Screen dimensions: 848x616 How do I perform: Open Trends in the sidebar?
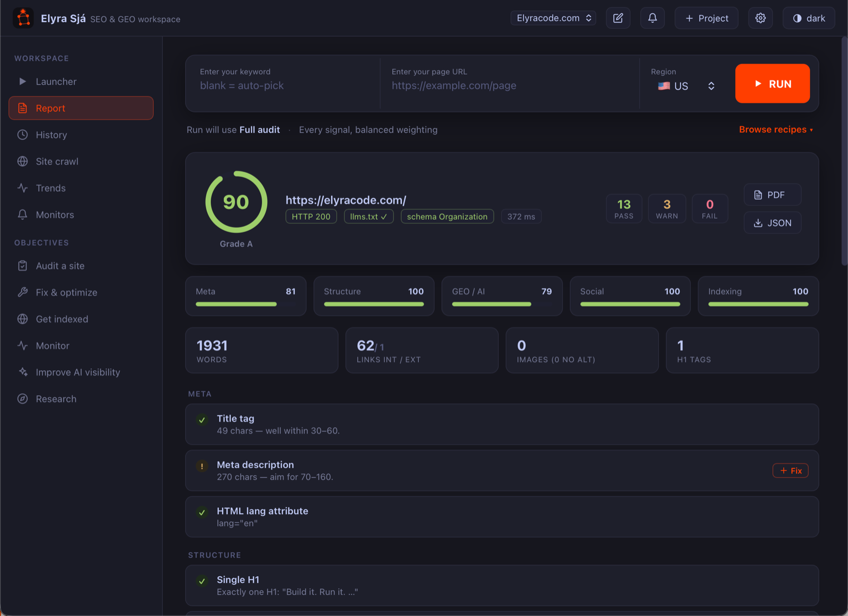click(x=81, y=188)
